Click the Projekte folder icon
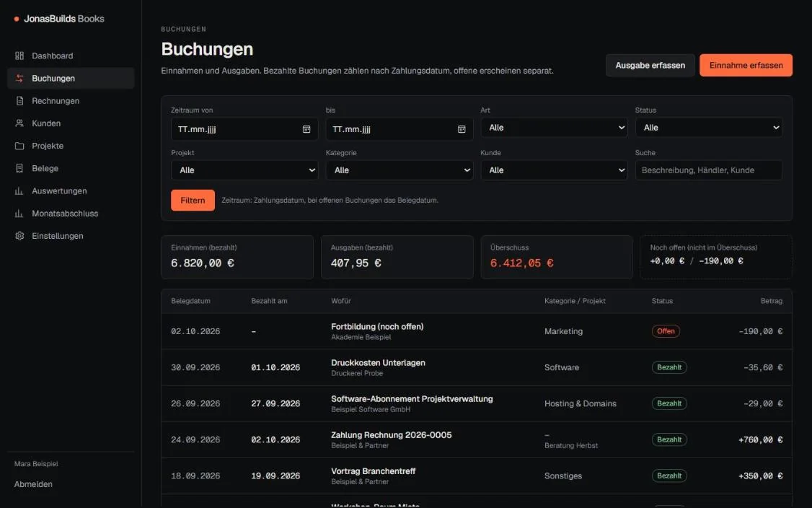Viewport: 812px width, 508px height. pos(19,146)
